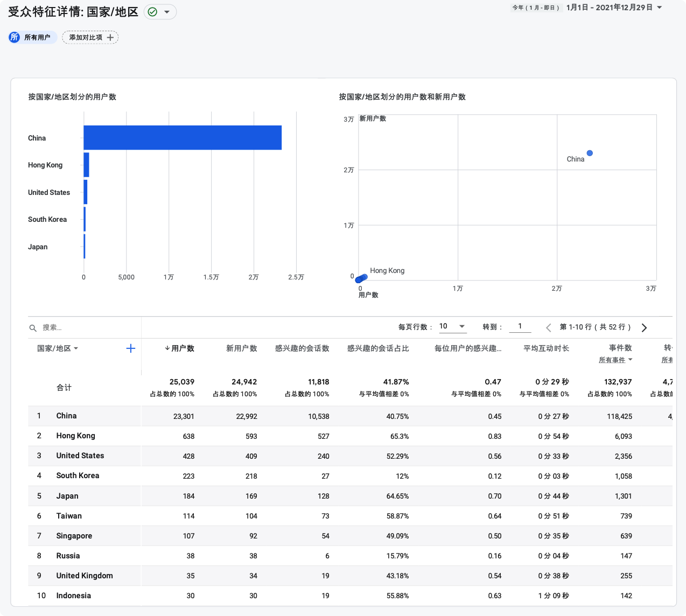This screenshot has height=616, width=686.
Task: Click China data point in scatter plot
Action: pos(590,153)
